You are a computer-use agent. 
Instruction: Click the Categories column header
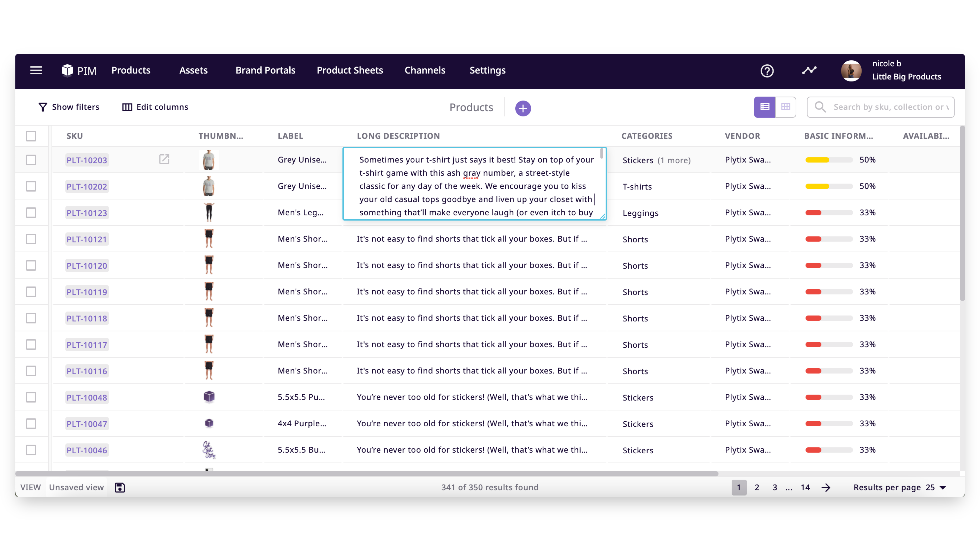click(x=647, y=136)
